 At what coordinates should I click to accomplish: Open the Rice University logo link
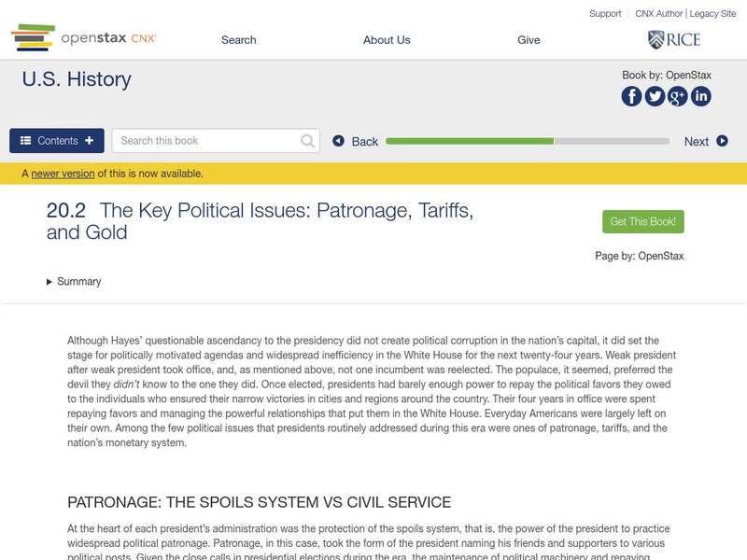673,39
